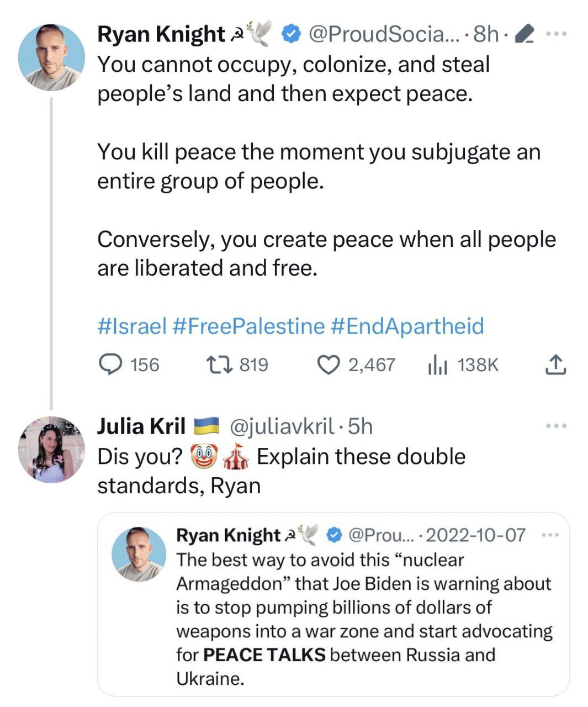Image resolution: width=588 pixels, height=707 pixels.
Task: Click the Julia Kril display name
Action: tap(141, 426)
